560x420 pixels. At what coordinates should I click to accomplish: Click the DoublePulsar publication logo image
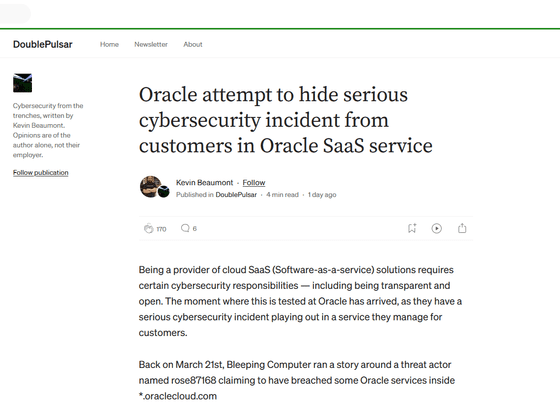[x=22, y=83]
